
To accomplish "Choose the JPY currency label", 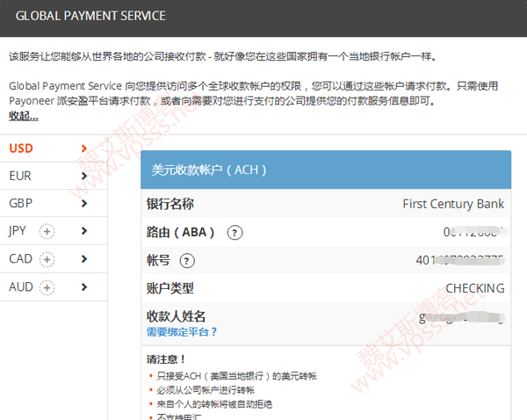I will pyautogui.click(x=18, y=231).
